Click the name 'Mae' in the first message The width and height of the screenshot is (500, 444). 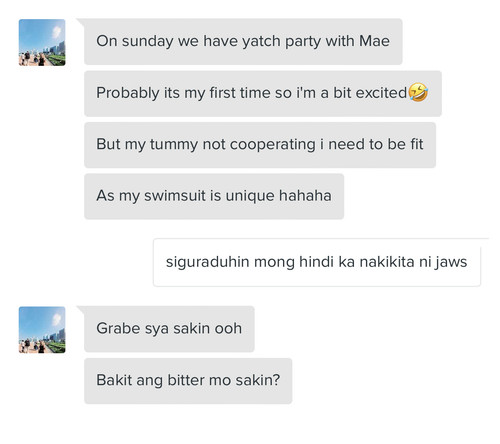pos(374,41)
